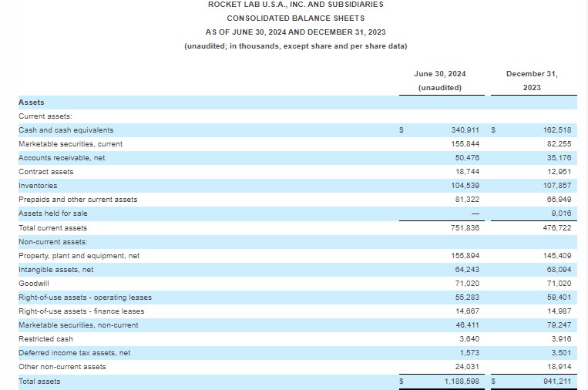
Task: Click the Property, plant and equipment label
Action: pos(79,255)
